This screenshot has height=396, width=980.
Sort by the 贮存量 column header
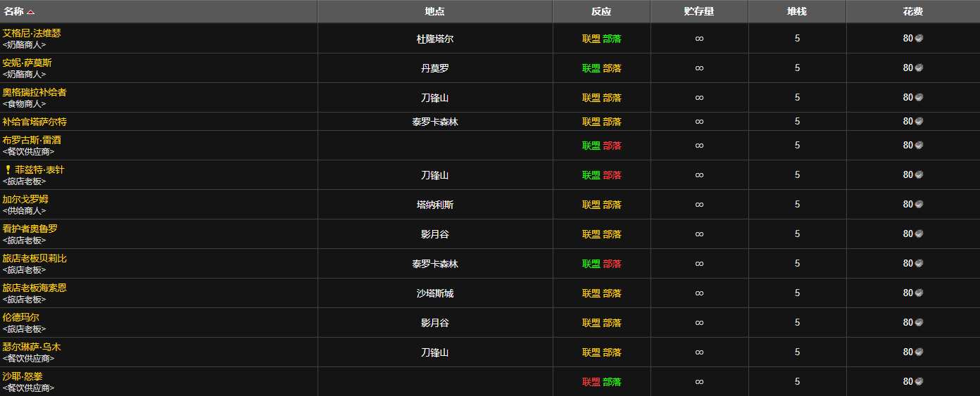click(699, 11)
